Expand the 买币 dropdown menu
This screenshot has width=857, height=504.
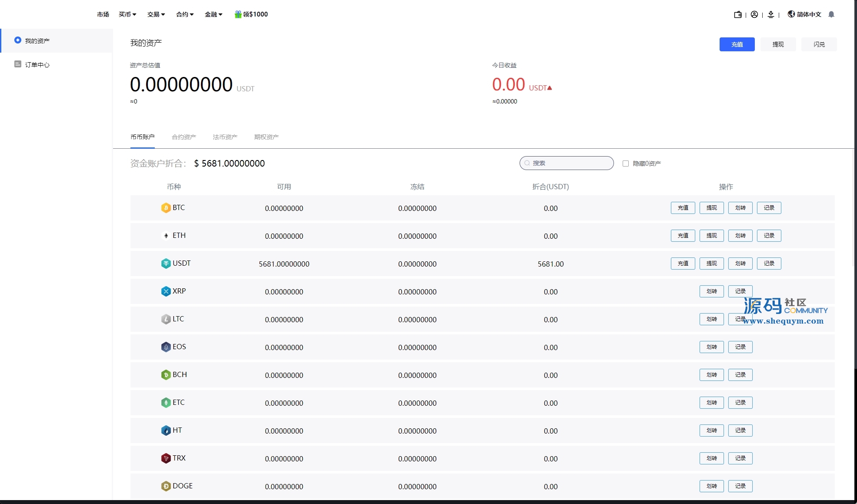[x=127, y=14]
